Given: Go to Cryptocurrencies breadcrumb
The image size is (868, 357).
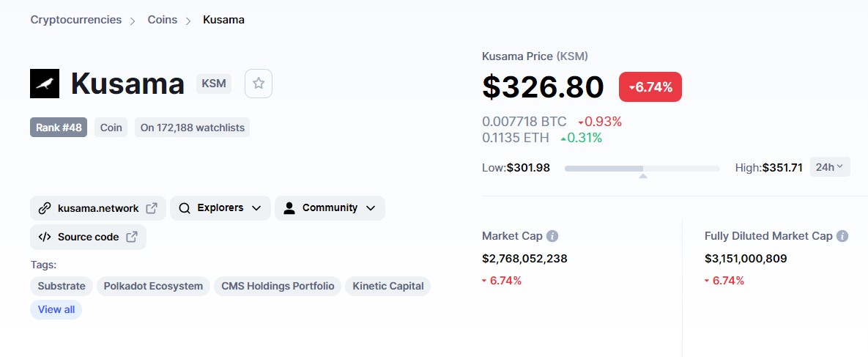Looking at the screenshot, I should 76,20.
